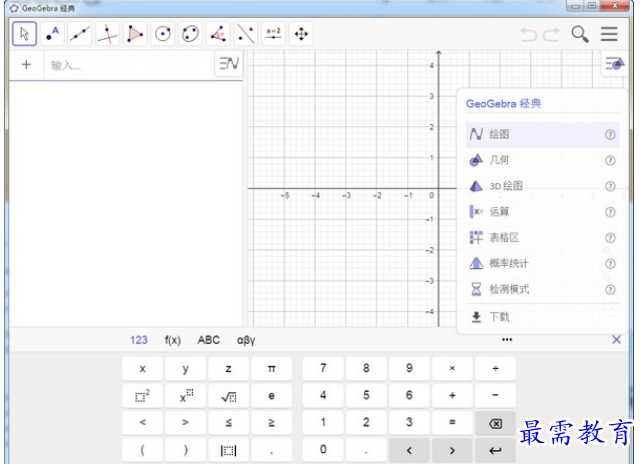Focus the algebra input field
The image size is (641, 464).
[x=129, y=65]
